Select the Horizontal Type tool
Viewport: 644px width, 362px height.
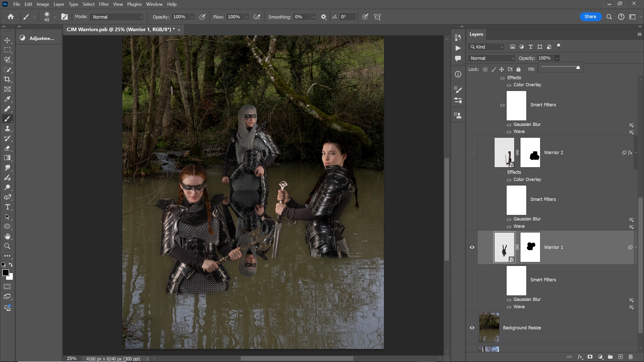point(7,207)
